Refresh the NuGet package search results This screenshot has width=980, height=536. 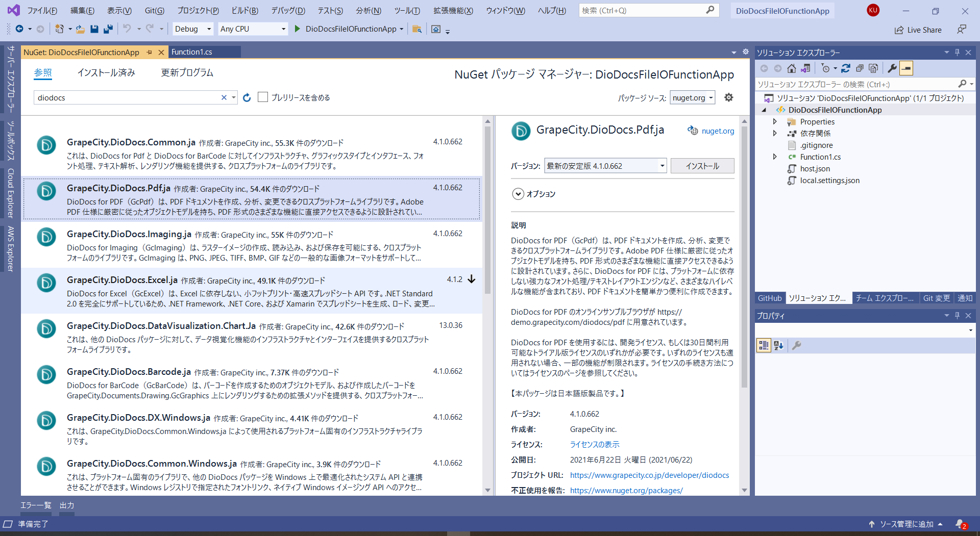247,97
